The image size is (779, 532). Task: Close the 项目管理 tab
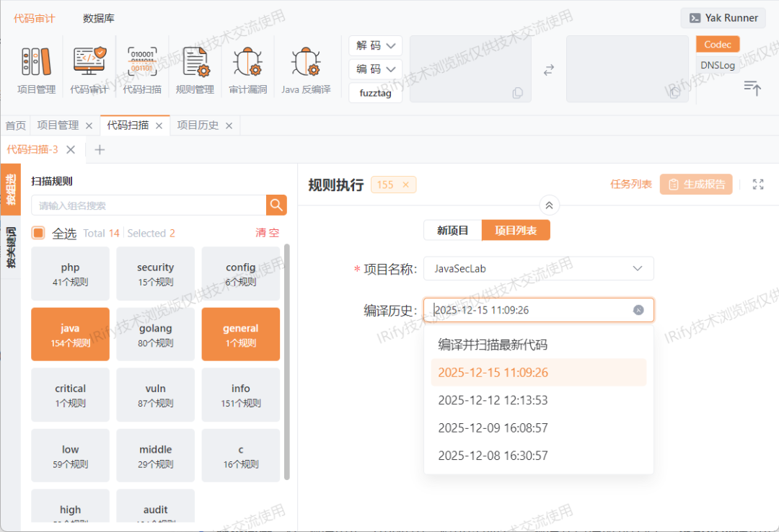[x=89, y=125]
